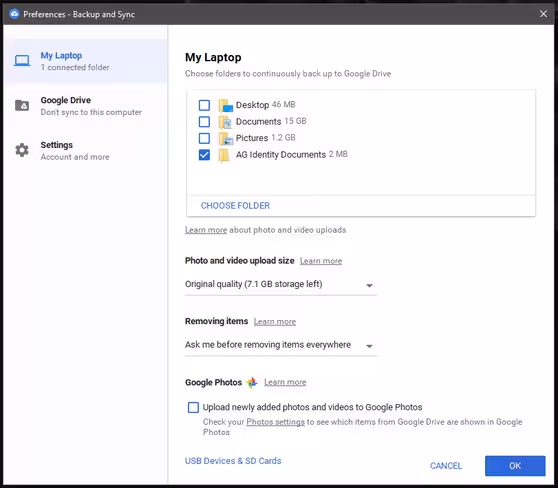558x488 pixels.
Task: Click the Backup and Sync cloud icon
Action: click(14, 14)
